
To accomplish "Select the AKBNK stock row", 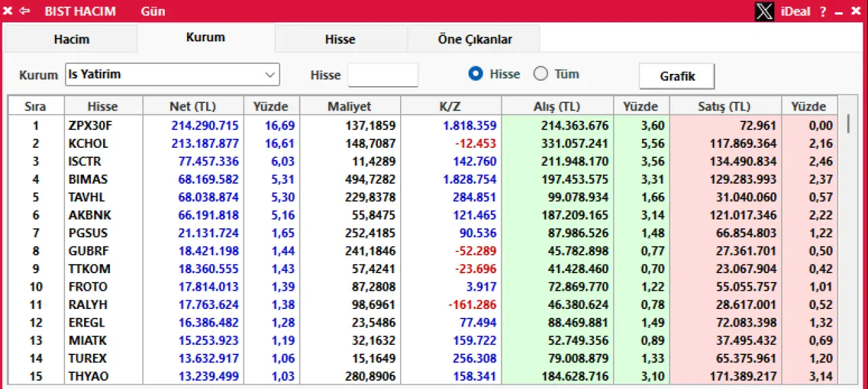I will [x=422, y=216].
